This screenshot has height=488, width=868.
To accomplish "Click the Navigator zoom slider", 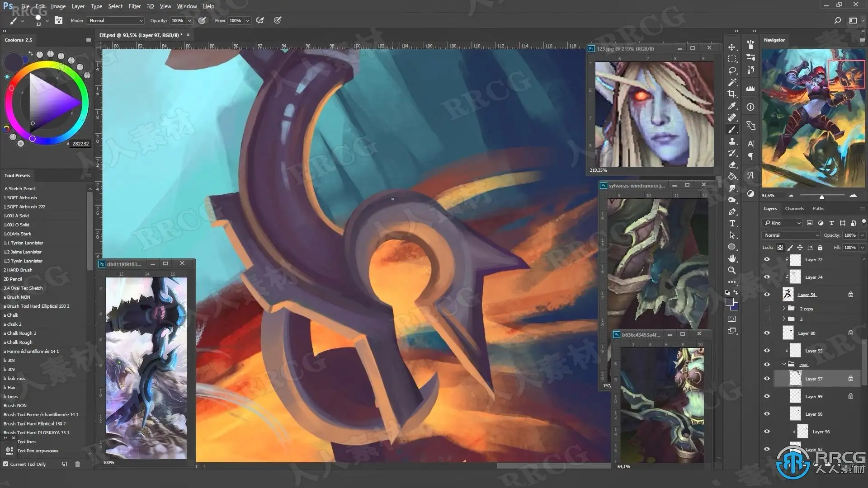I will point(822,196).
